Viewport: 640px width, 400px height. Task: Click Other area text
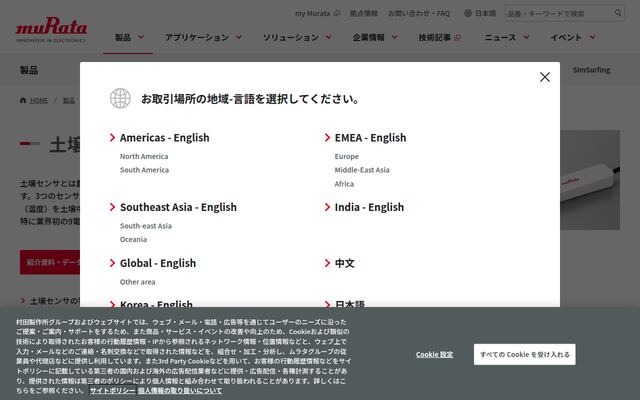(x=137, y=282)
